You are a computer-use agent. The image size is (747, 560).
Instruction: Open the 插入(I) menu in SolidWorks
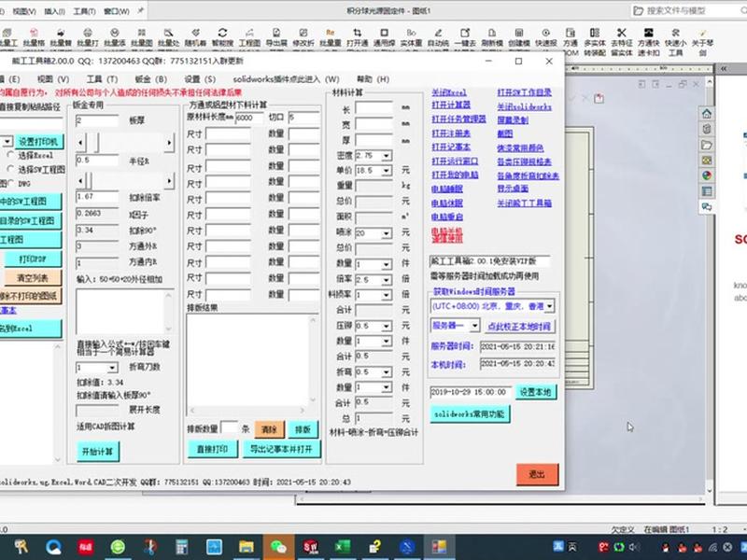(54, 11)
